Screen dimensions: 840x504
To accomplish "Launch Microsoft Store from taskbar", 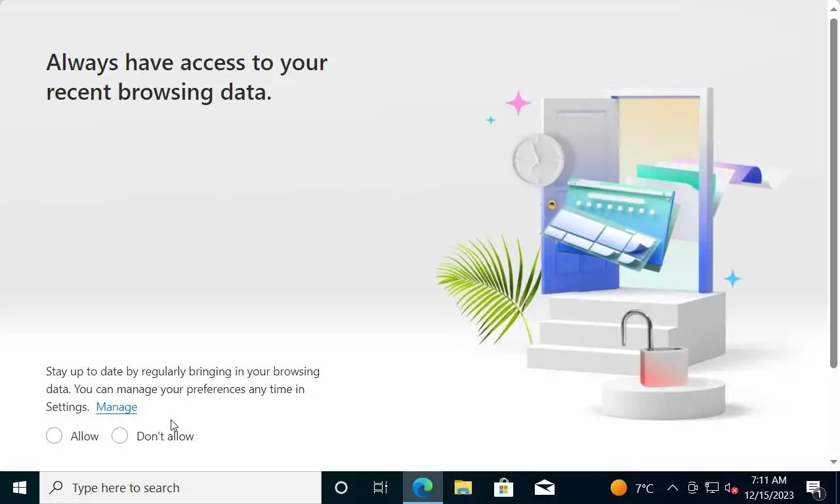I will coord(503,488).
